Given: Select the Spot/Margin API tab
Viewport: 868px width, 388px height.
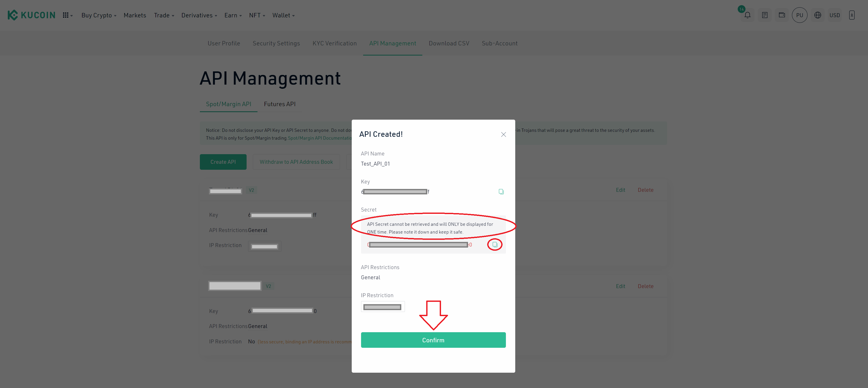Looking at the screenshot, I should pos(228,104).
